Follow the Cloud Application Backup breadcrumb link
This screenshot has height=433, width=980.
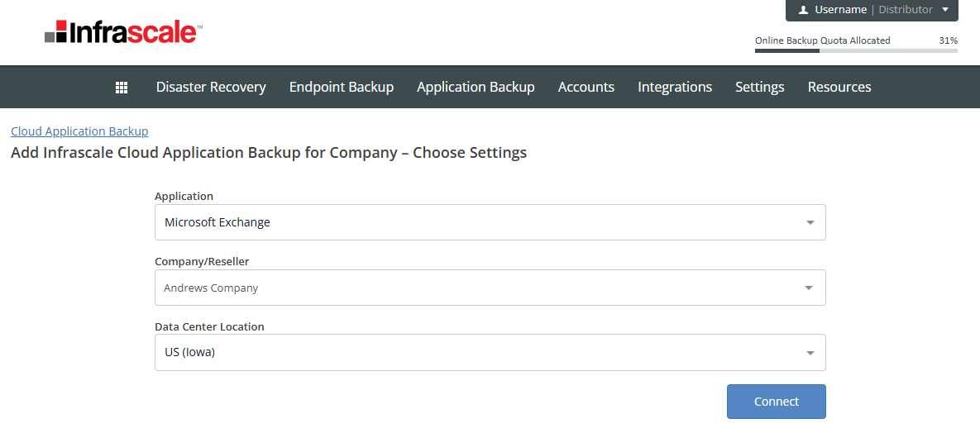(x=79, y=131)
